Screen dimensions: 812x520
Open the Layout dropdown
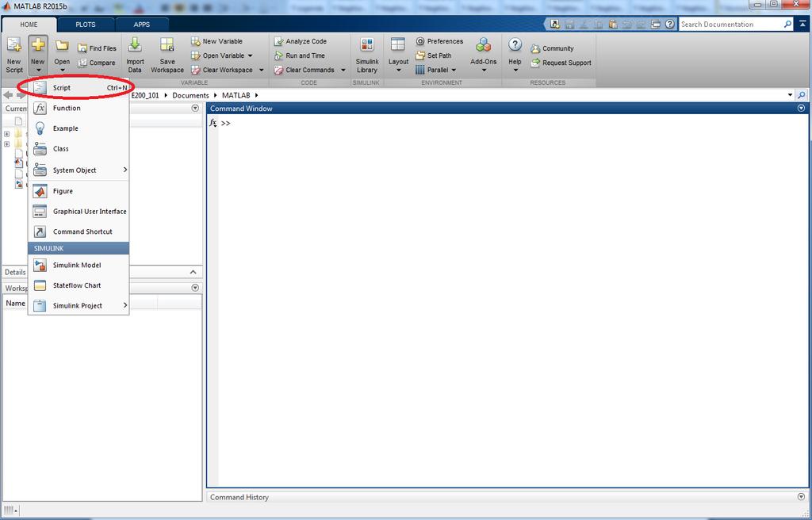(398, 55)
